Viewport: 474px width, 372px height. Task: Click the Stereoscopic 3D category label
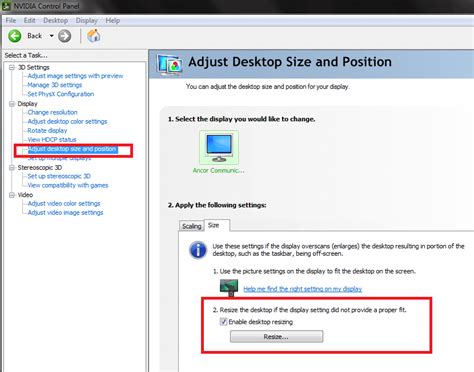[40, 167]
